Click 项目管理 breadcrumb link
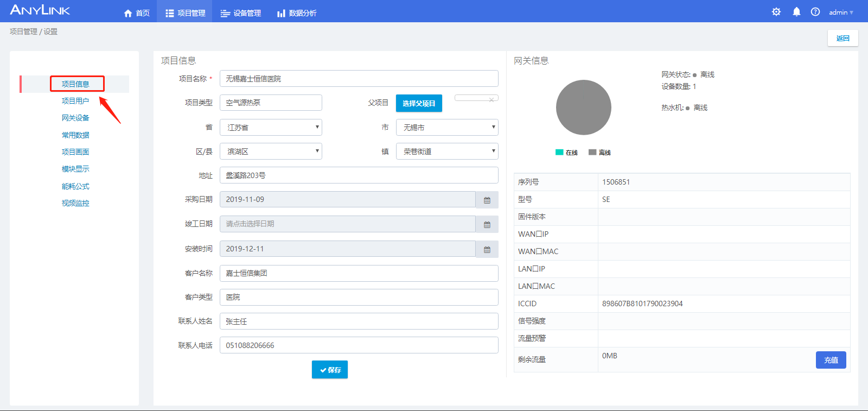 tap(23, 31)
